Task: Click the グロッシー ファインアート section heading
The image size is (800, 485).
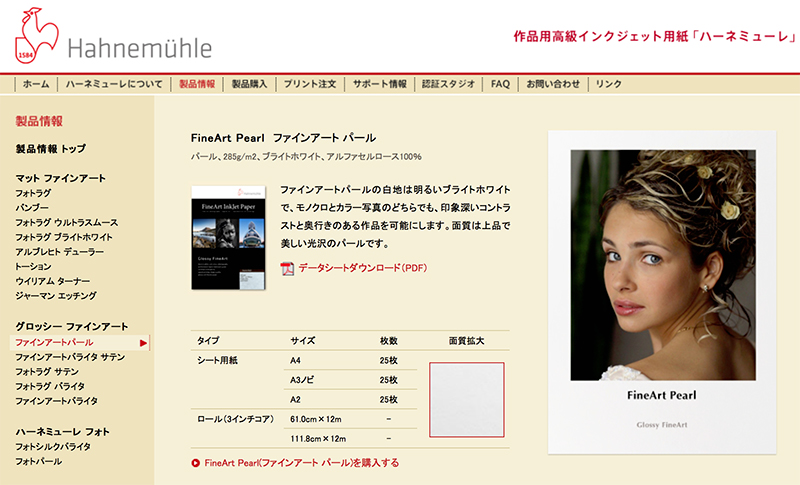Action: pyautogui.click(x=71, y=327)
